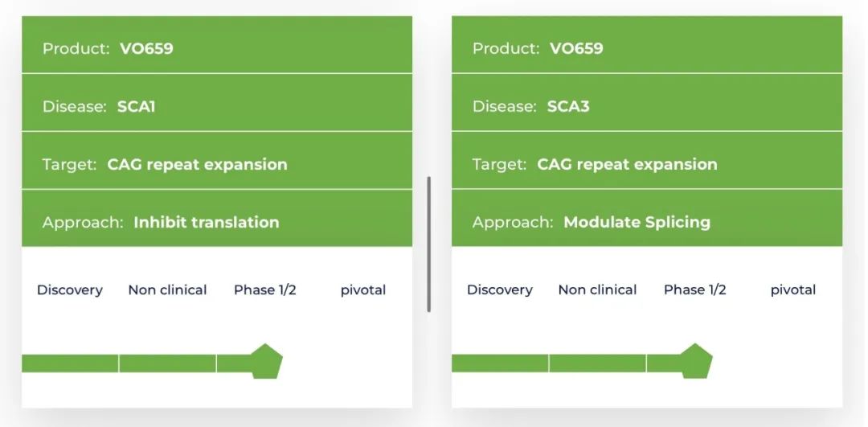Select pivotal stage label in SCA1 card
Screen dimensions: 868x427
coord(363,290)
